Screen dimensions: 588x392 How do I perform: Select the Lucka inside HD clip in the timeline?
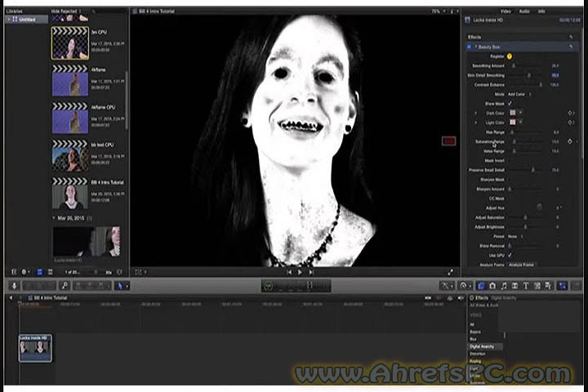[x=35, y=348]
